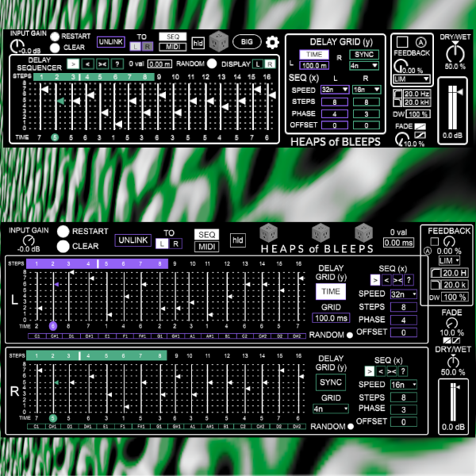Click the output level slider in the big view
Screen dimensions: 476x476
click(453, 401)
